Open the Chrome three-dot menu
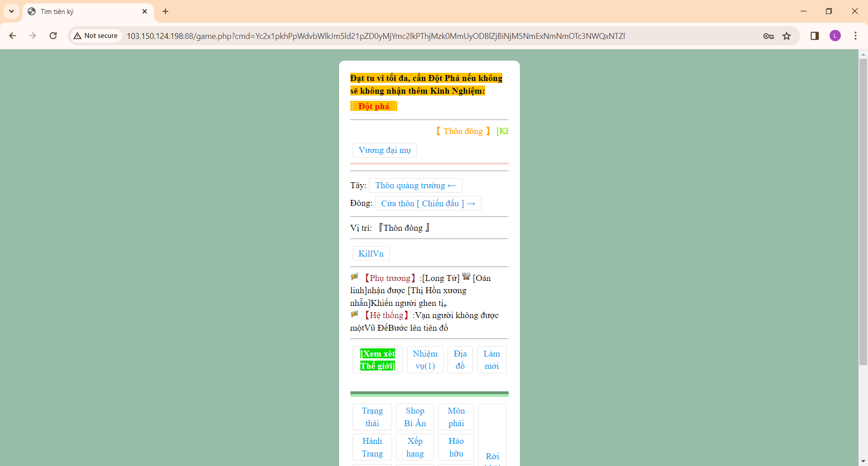This screenshot has width=868, height=466. (855, 36)
